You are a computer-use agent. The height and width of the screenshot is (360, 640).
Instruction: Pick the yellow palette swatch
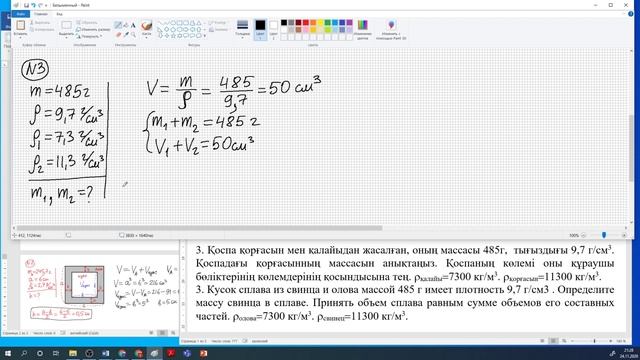coord(320,23)
